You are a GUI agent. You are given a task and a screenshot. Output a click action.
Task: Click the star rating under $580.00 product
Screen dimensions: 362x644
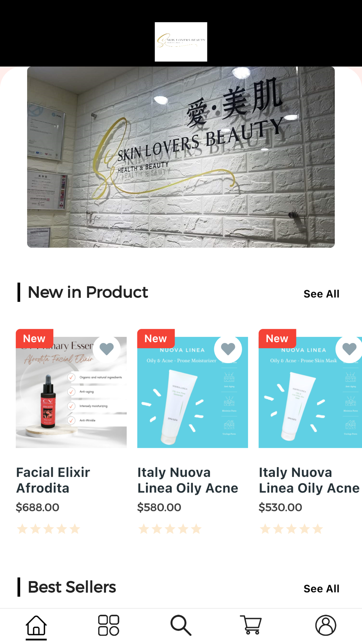click(x=170, y=529)
